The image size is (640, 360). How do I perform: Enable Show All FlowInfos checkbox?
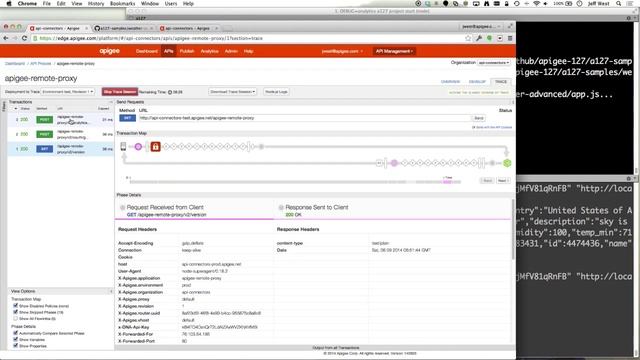[x=16, y=318]
